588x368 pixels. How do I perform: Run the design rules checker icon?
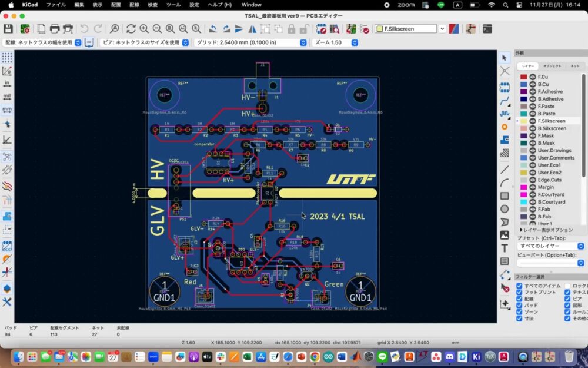click(364, 28)
